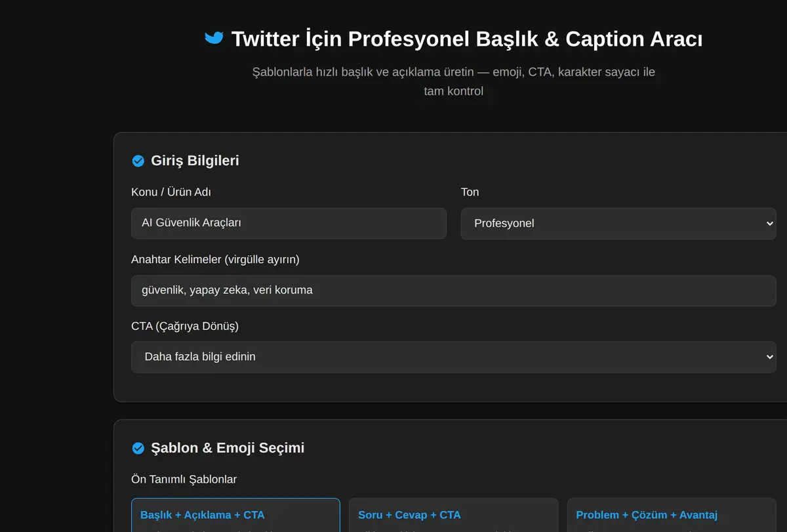Click the checkmark icon beside Şablon & Emoji Seçimi

[138, 448]
